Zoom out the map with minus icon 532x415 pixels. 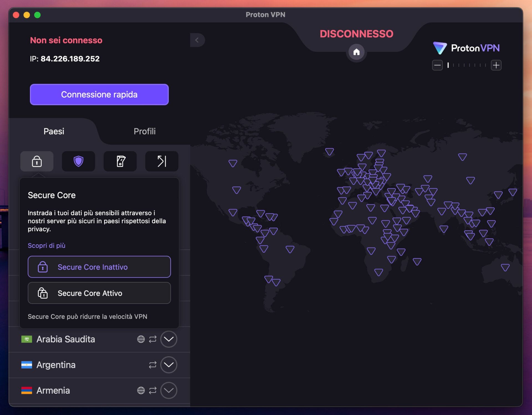point(437,65)
